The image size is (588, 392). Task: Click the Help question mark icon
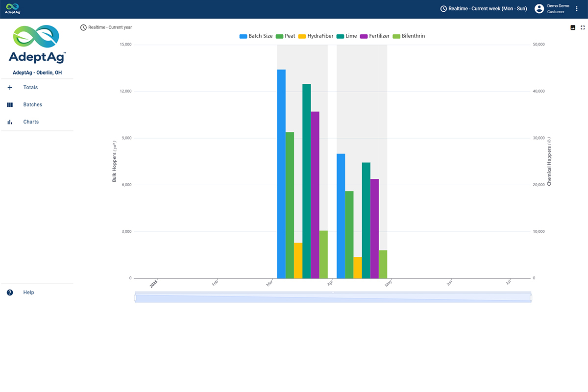[x=10, y=293]
